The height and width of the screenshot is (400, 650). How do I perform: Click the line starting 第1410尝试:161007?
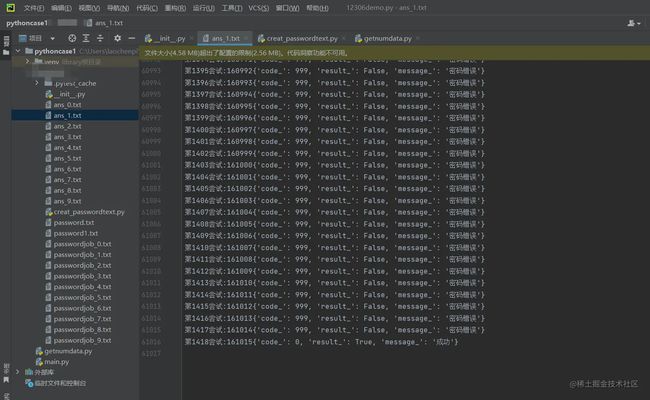coord(334,247)
